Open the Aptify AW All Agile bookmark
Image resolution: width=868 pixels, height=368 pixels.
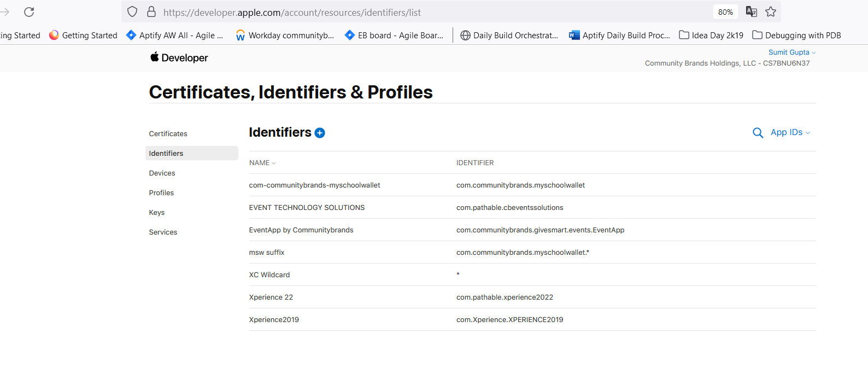175,36
